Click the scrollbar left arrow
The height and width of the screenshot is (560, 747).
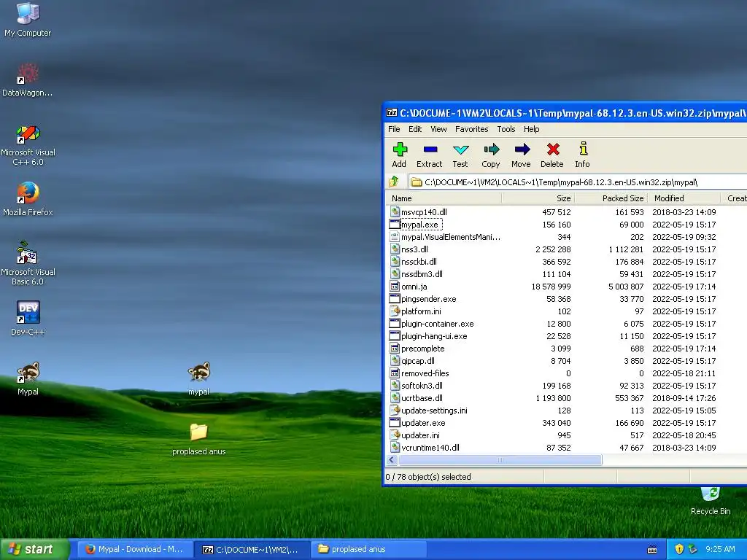click(392, 460)
